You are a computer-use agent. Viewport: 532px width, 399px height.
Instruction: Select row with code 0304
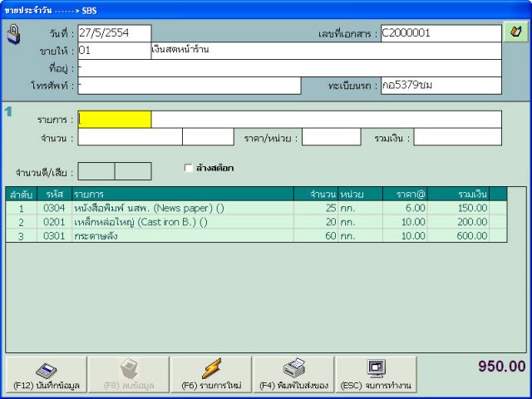pos(256,208)
